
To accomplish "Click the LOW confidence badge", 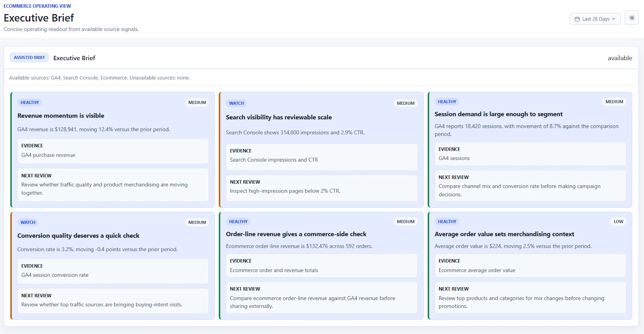I will coord(618,222).
